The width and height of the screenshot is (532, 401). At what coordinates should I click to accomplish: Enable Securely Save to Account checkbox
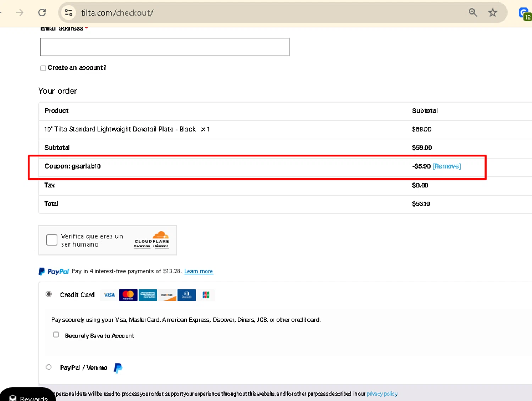56,335
